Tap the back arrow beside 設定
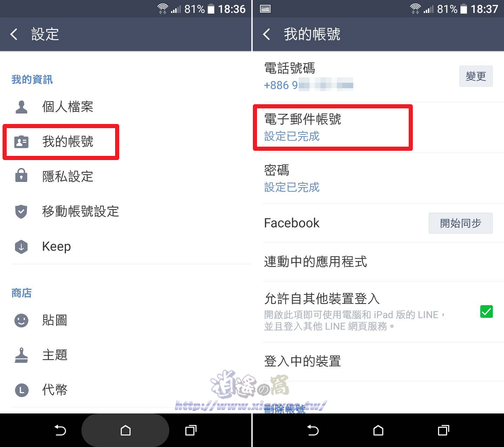 coord(14,34)
